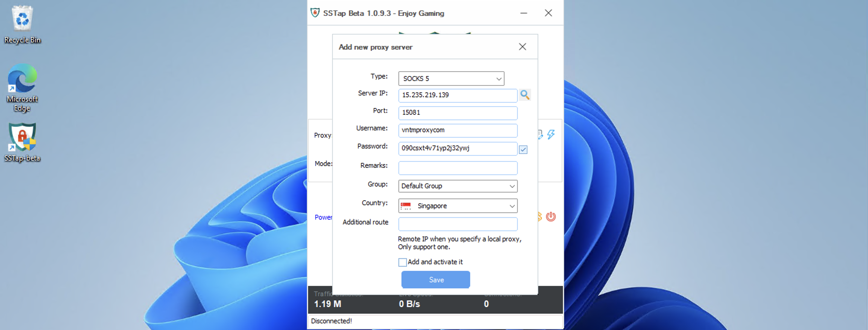This screenshot has width=868, height=330.
Task: Expand the Type SOCKS 5 dropdown
Action: pyautogui.click(x=499, y=78)
